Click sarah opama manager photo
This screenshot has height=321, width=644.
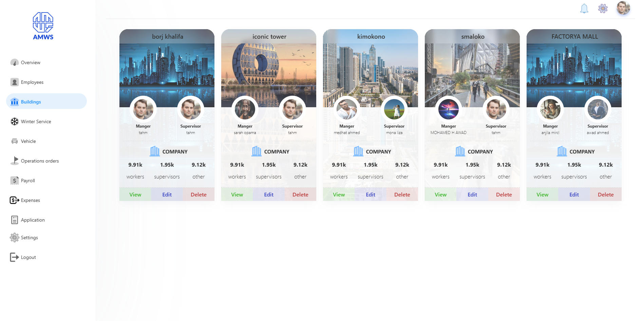tap(245, 109)
